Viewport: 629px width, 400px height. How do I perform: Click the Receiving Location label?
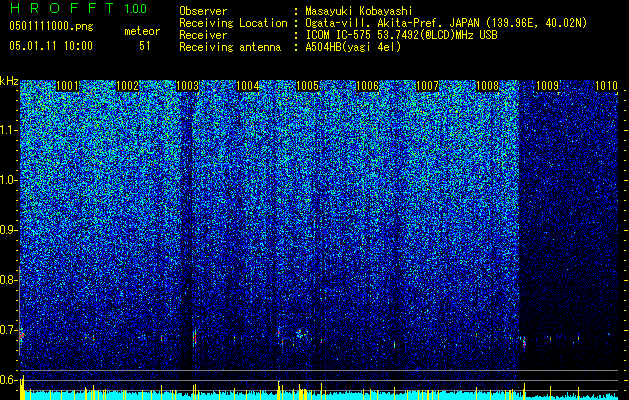click(x=233, y=23)
